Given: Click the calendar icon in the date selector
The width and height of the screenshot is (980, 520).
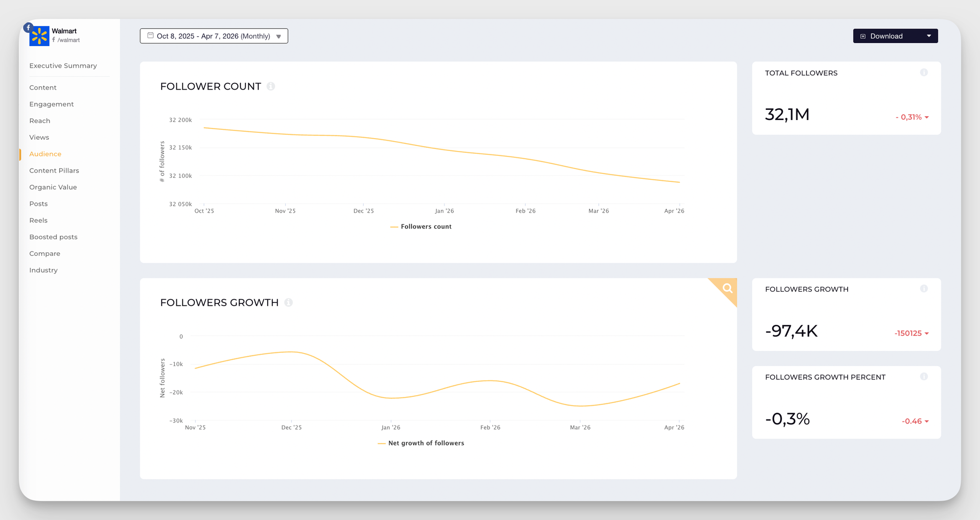Looking at the screenshot, I should [x=150, y=35].
